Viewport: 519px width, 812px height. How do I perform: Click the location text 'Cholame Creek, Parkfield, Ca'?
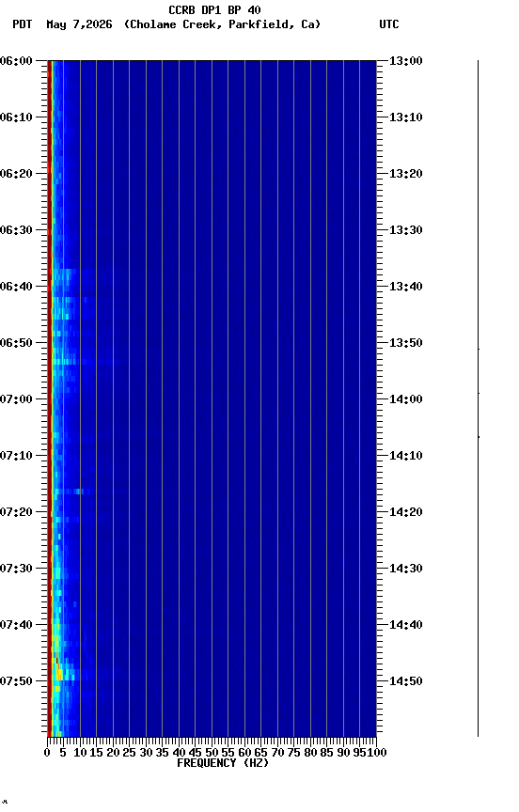pyautogui.click(x=223, y=24)
